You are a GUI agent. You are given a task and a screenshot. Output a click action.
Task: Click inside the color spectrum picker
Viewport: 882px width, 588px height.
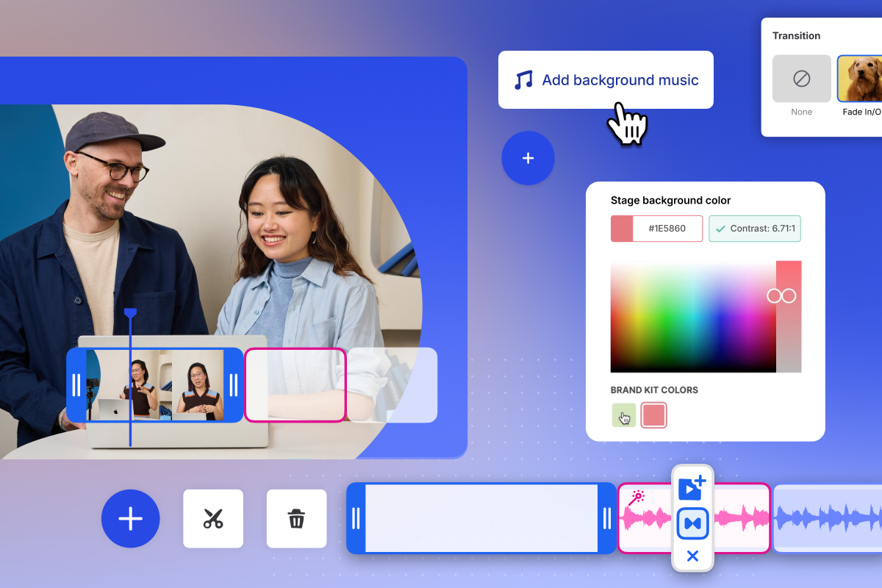coord(693,316)
